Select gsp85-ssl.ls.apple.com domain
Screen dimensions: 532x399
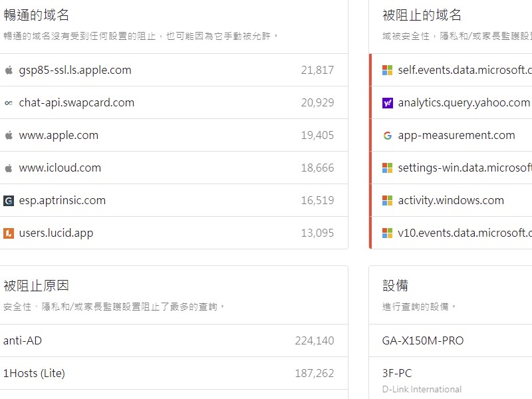click(75, 70)
